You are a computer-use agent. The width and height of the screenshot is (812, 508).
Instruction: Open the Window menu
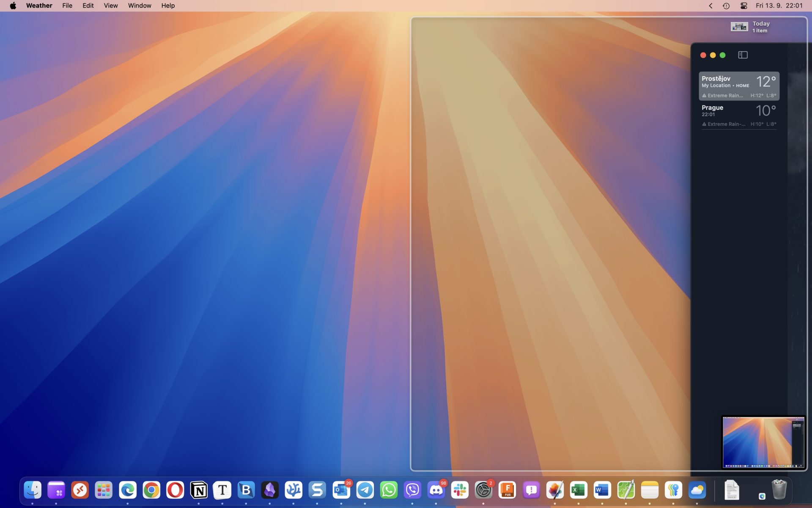pos(139,6)
